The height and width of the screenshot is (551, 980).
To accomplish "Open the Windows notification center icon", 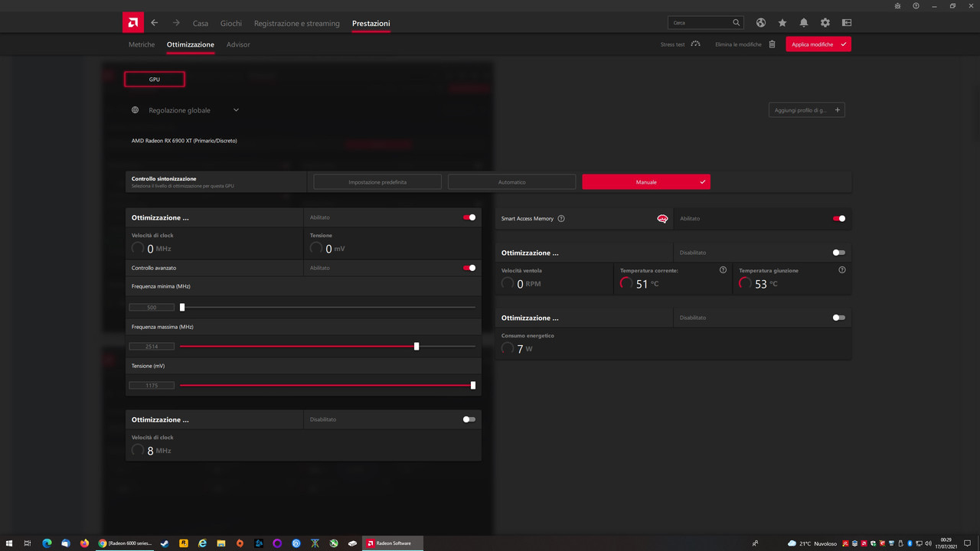I will [x=966, y=543].
